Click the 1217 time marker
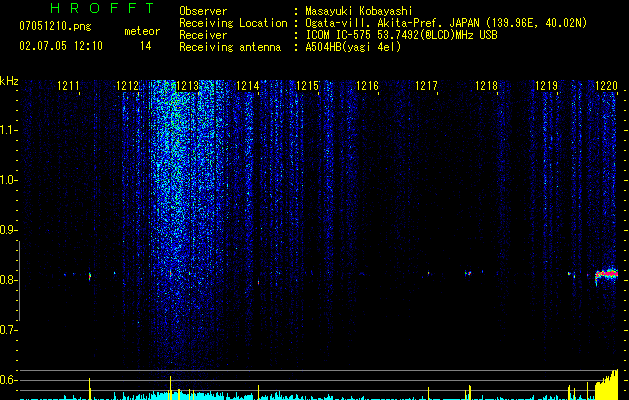The image size is (629, 400). (426, 85)
